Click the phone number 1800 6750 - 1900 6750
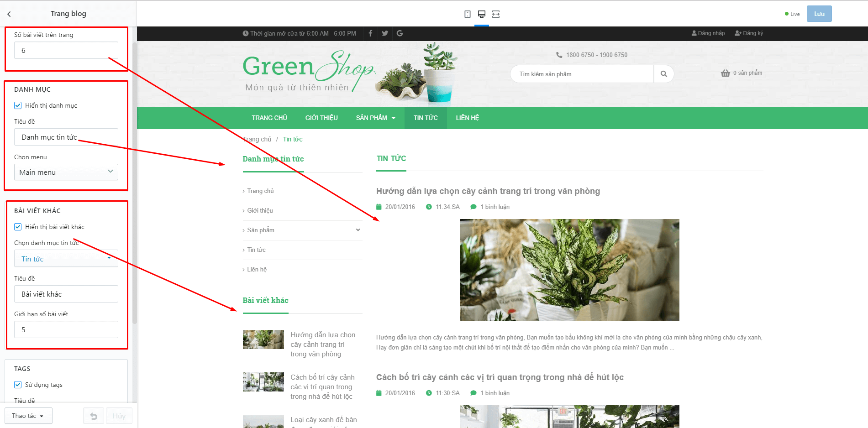 pos(597,55)
